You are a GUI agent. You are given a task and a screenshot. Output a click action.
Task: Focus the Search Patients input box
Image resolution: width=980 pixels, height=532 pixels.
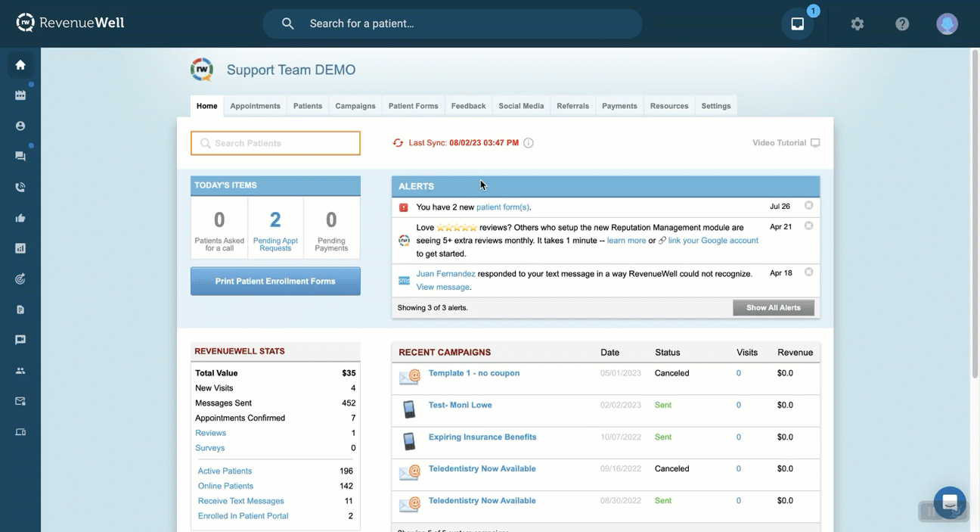tap(275, 143)
